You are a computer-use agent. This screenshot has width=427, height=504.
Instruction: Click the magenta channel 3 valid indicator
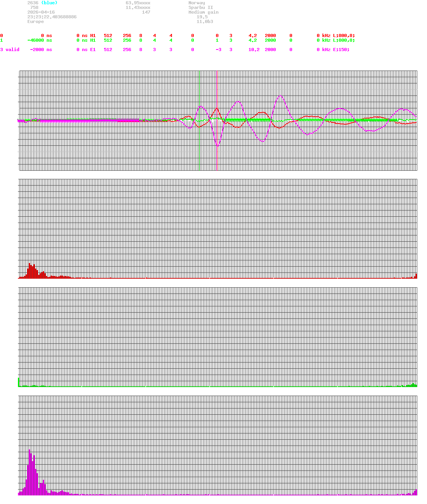10,50
